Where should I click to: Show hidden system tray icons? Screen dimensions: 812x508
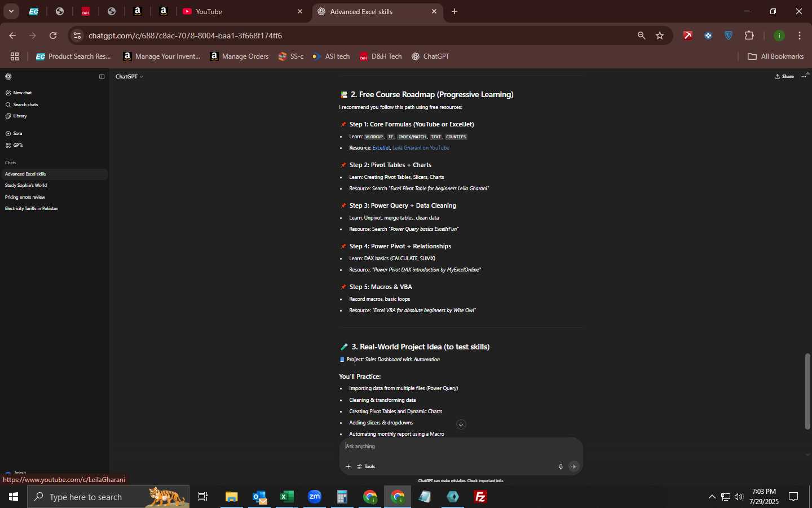[x=712, y=497]
